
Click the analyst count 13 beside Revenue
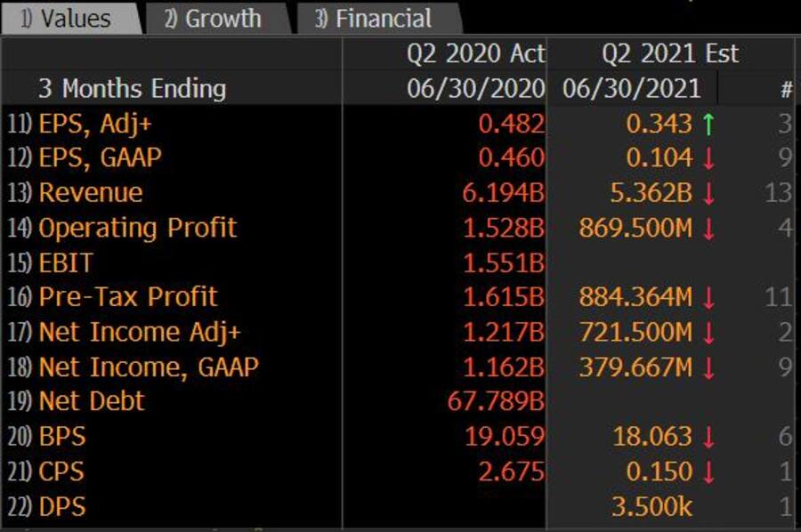coord(779,191)
